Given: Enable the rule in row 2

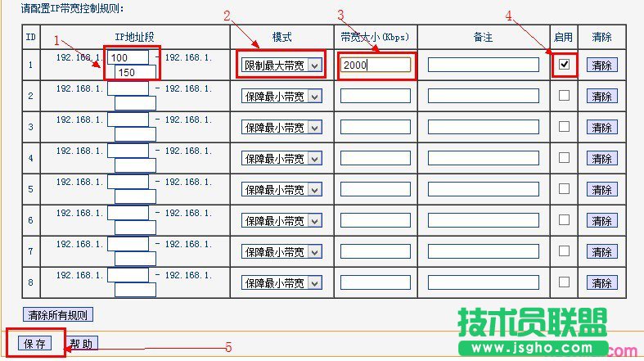Looking at the screenshot, I should (564, 96).
